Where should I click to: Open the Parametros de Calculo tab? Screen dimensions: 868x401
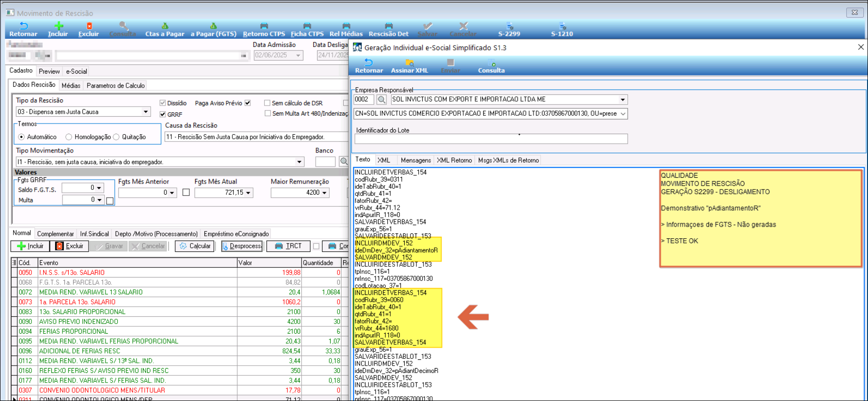[116, 86]
